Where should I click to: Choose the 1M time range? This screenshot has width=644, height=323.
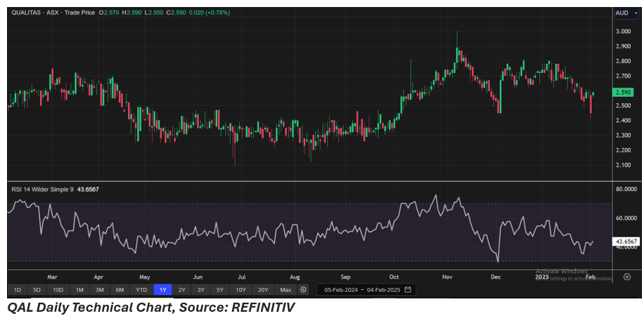tap(79, 289)
